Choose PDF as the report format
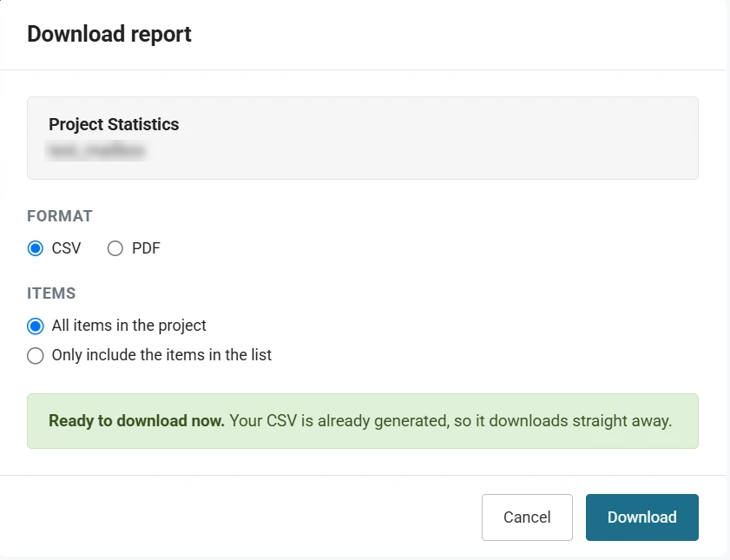The width and height of the screenshot is (730, 560). [x=115, y=248]
